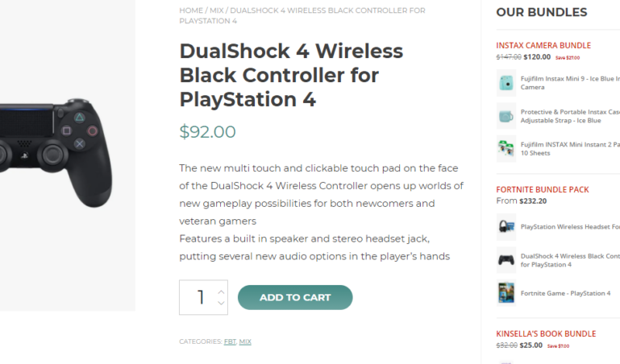The image size is (620, 364).
Task: Click the Add to Cart button
Action: (295, 297)
